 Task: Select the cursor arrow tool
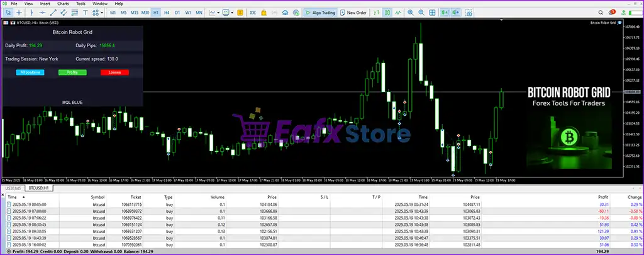pyautogui.click(x=8, y=13)
